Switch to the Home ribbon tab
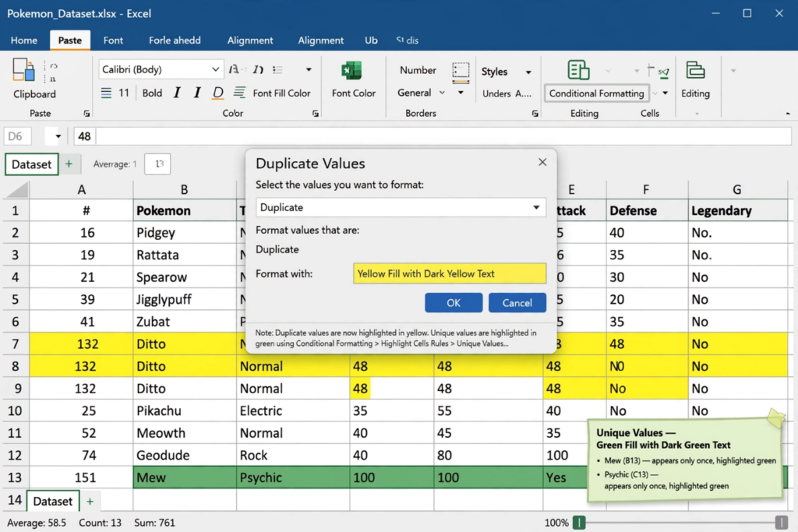 [24, 41]
